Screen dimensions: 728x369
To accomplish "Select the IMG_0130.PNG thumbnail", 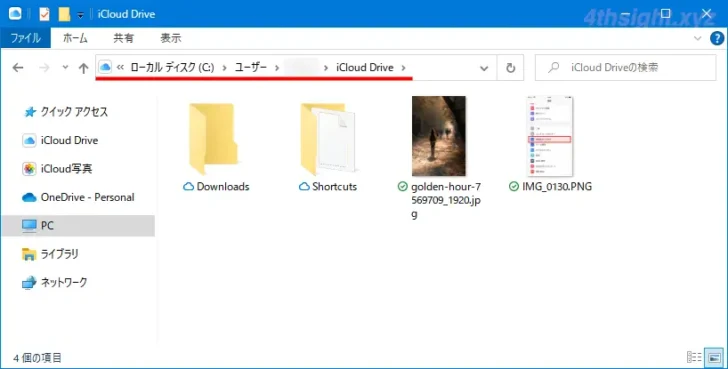I will pyautogui.click(x=550, y=136).
